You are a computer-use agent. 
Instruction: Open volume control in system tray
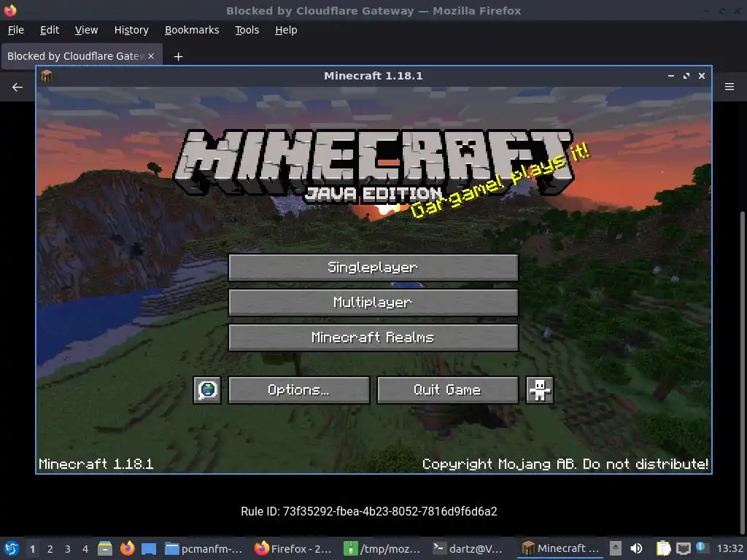pyautogui.click(x=636, y=548)
